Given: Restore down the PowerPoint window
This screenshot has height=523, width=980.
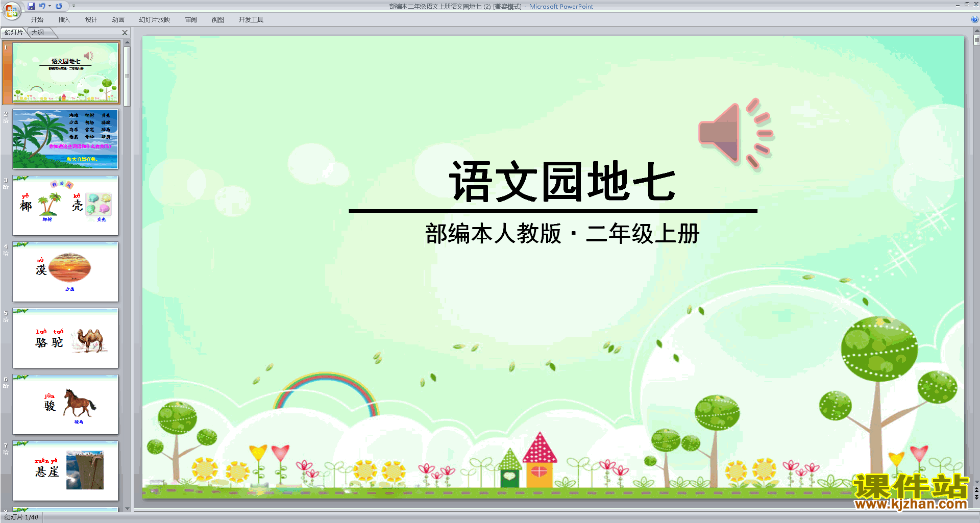Looking at the screenshot, I should (x=967, y=4).
